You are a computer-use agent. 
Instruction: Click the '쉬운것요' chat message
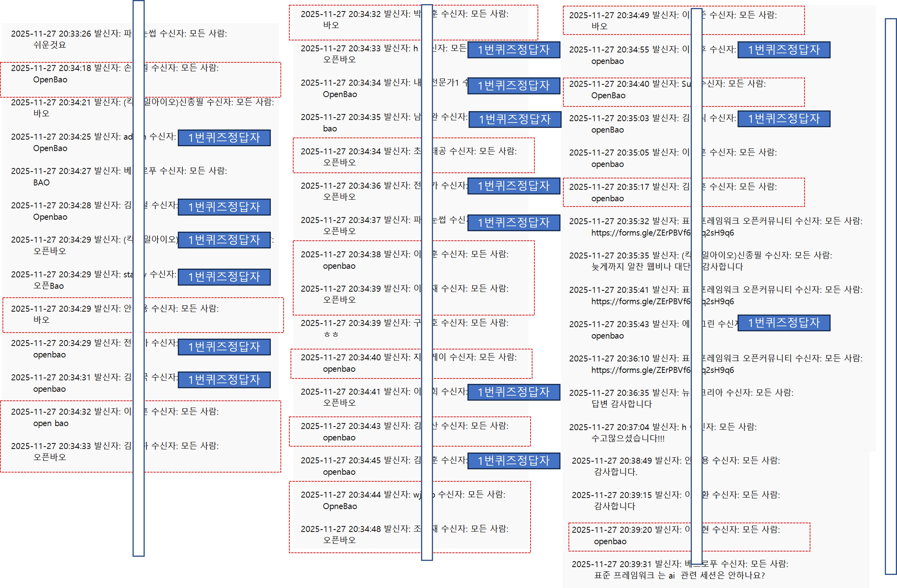[x=49, y=45]
